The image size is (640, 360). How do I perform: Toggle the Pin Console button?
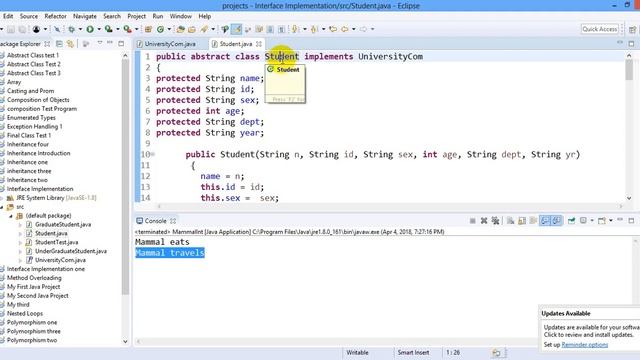pos(571,221)
